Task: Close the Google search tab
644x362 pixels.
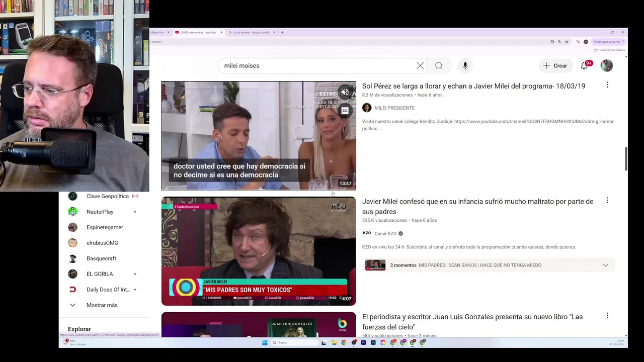Action: point(274,32)
